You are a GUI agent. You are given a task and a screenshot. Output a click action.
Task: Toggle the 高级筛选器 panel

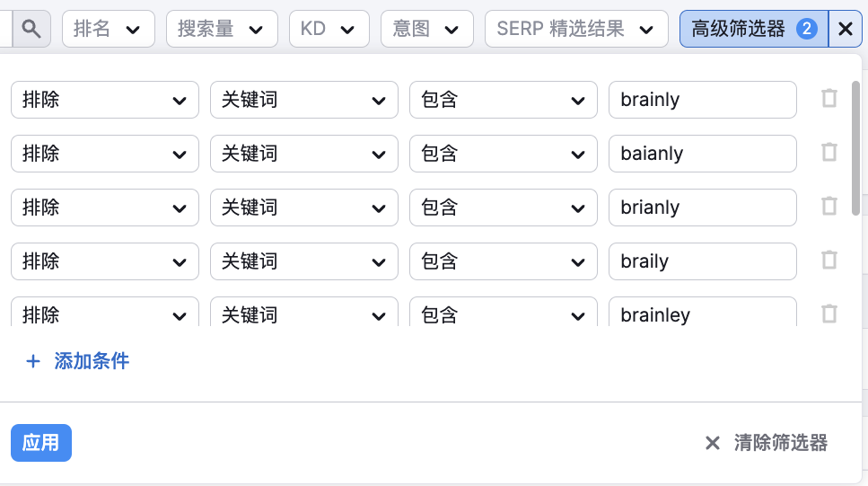(x=752, y=29)
